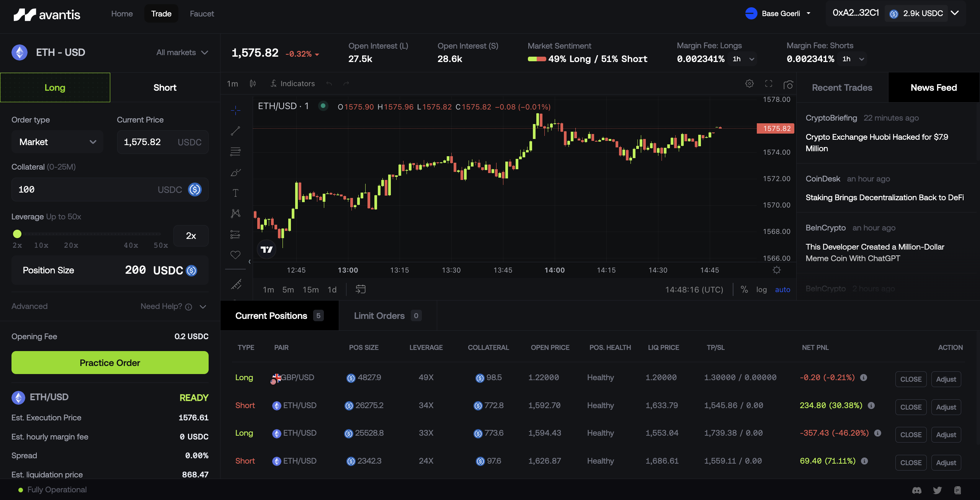Screen dimensions: 980x500
Task: Click the leverage slider handle
Action: click(17, 234)
